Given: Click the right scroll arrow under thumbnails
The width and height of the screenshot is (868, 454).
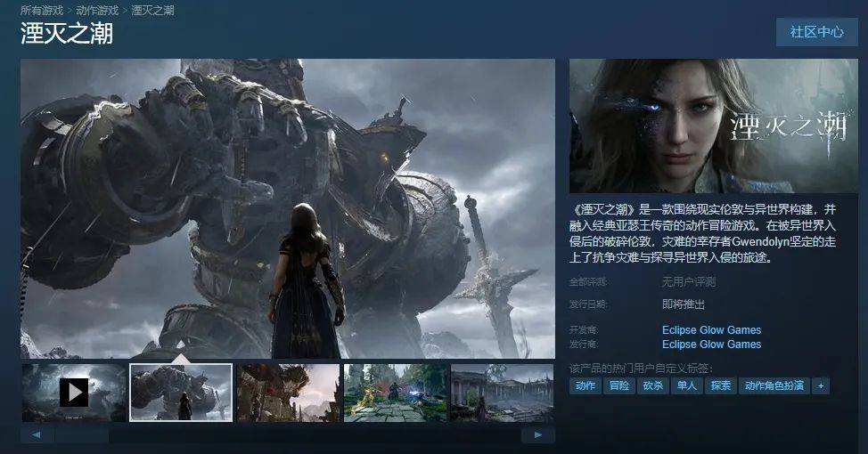Looking at the screenshot, I should pos(537,435).
